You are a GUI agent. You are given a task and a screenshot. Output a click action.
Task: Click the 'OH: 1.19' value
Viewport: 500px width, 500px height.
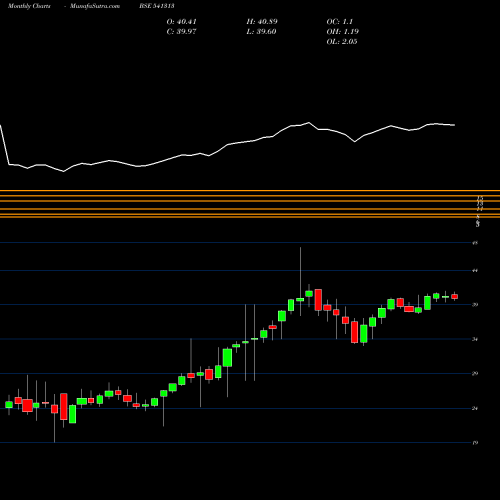tap(343, 32)
